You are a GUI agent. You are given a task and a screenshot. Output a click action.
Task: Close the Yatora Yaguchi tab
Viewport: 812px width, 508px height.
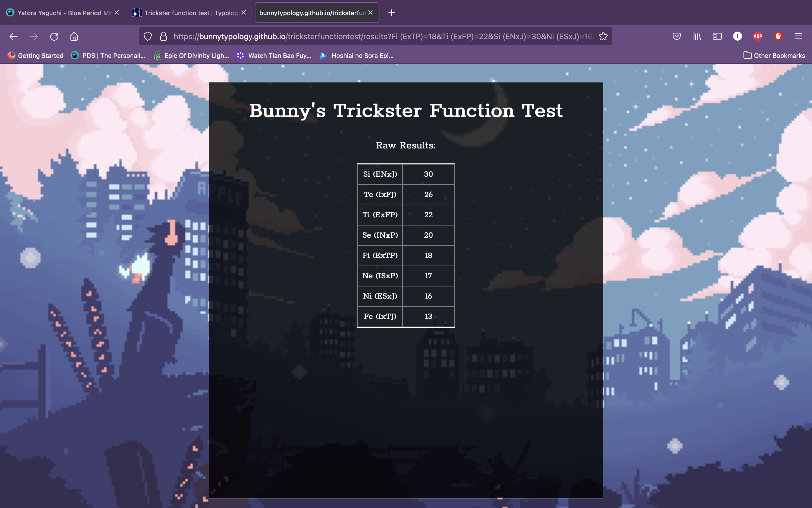117,12
